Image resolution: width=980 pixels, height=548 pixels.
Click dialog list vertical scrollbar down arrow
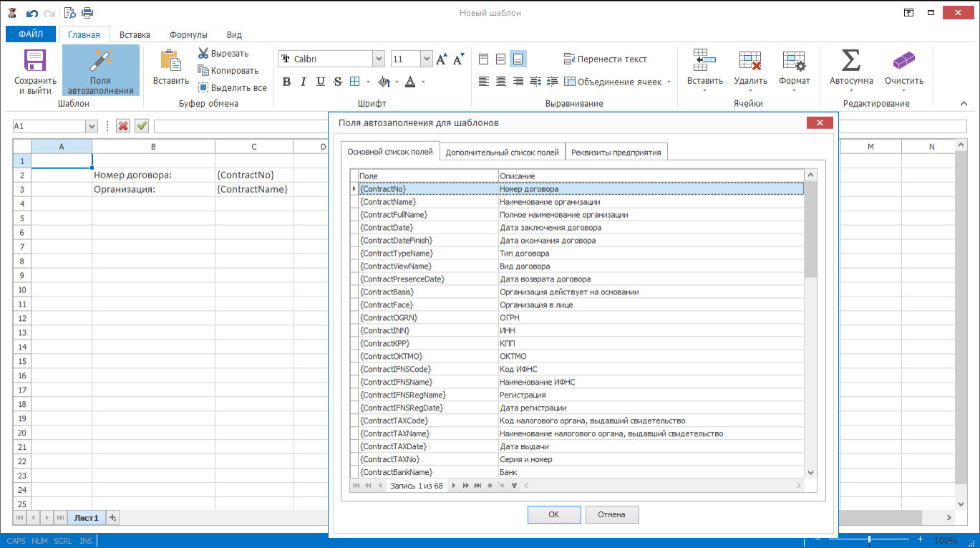[810, 473]
